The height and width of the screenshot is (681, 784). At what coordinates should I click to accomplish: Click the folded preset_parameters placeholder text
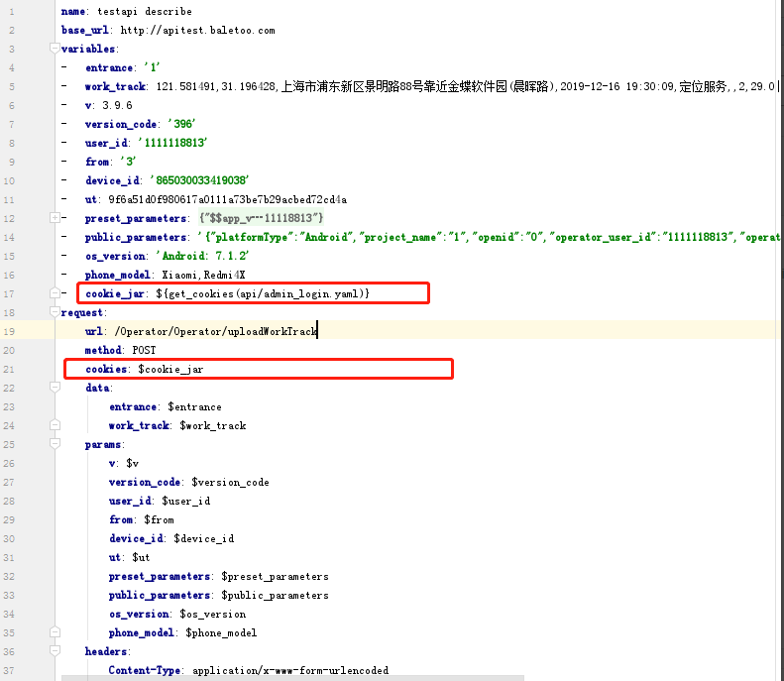(x=261, y=218)
